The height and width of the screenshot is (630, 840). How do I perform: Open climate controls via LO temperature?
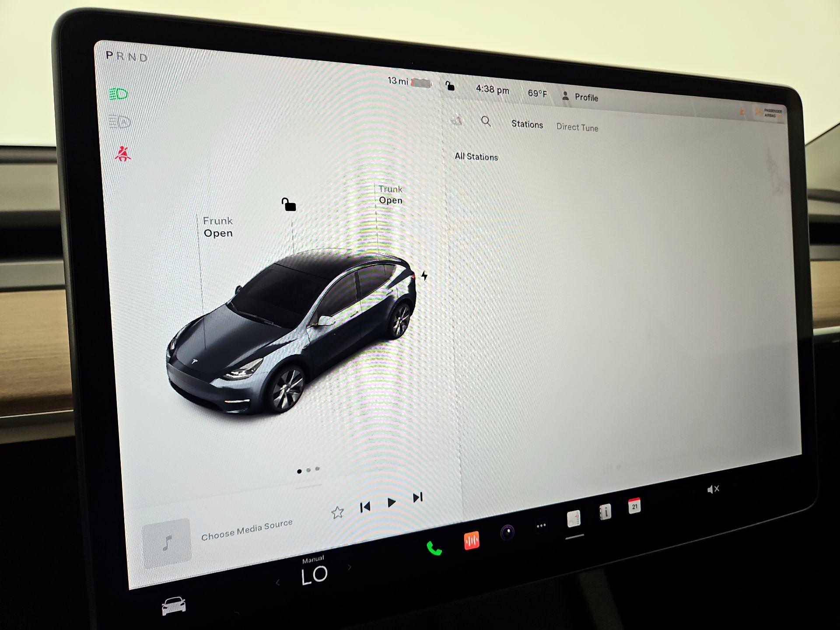tap(314, 575)
